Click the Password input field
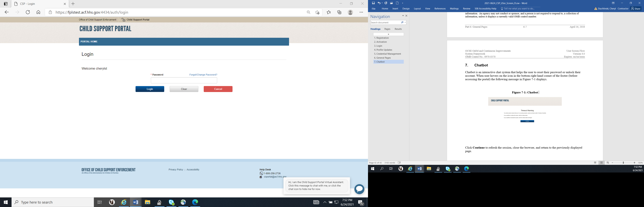 click(184, 80)
